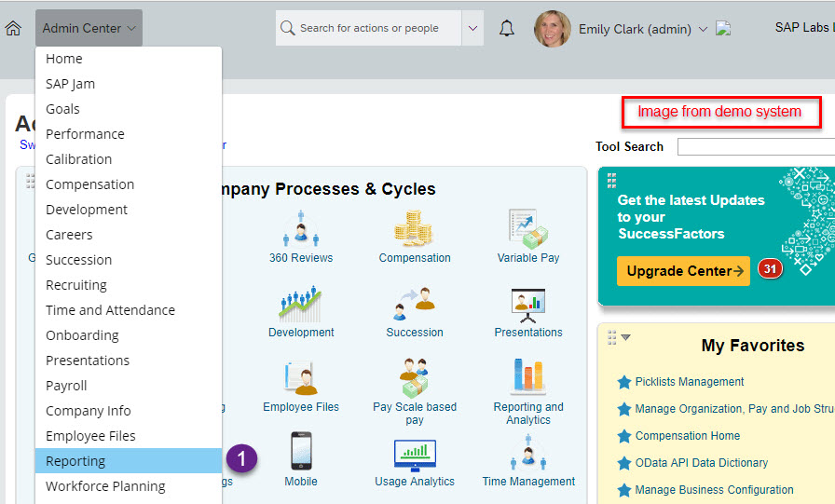Click drag handle on Upgrade Center tile
Viewport: 835px width, 504px height.
pyautogui.click(x=611, y=181)
